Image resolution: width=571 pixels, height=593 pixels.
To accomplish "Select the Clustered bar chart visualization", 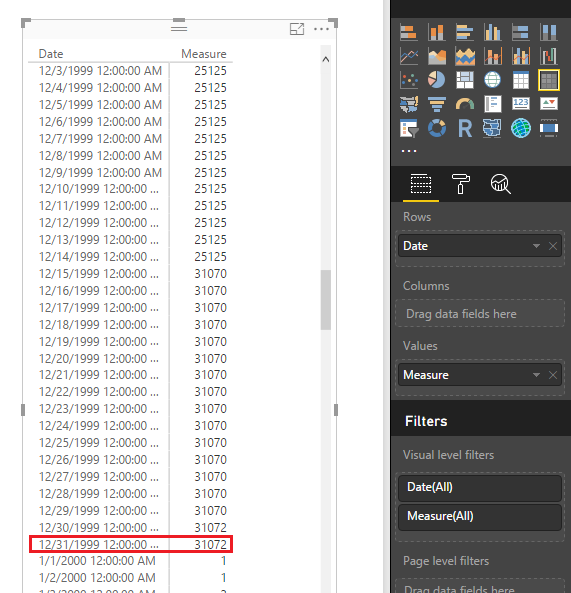I will click(x=464, y=32).
